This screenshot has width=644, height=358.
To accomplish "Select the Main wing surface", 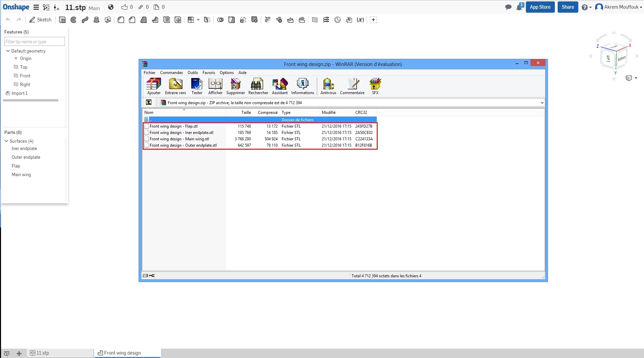I will coord(21,174).
